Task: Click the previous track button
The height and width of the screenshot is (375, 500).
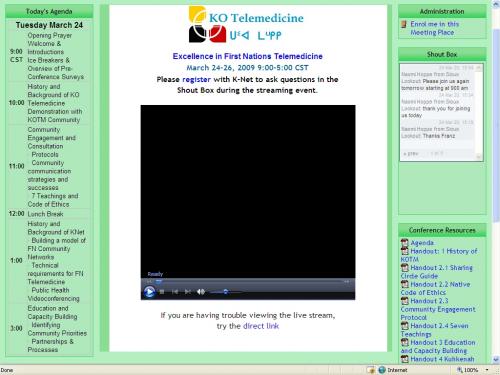Action: (x=175, y=292)
